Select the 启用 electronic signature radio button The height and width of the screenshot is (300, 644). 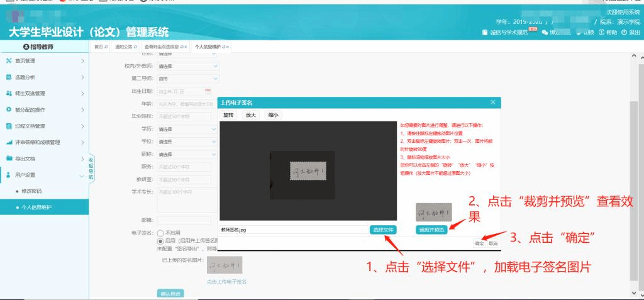(160, 240)
